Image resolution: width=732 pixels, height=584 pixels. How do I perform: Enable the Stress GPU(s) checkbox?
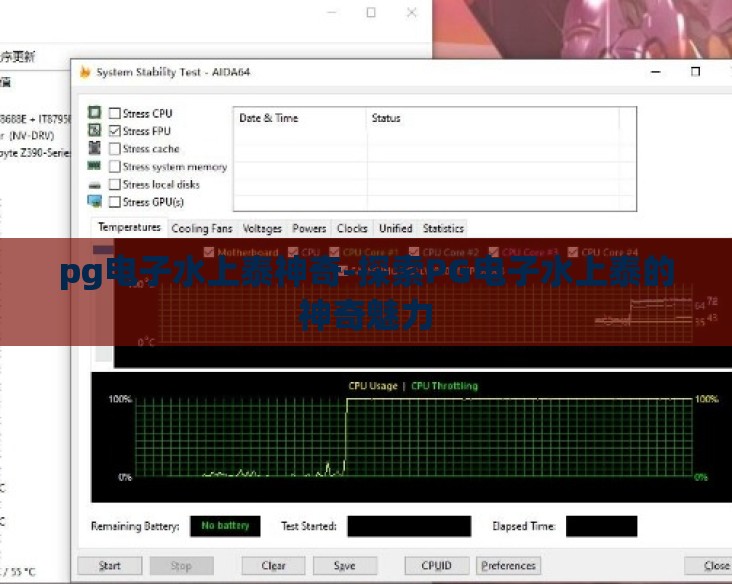[x=114, y=202]
